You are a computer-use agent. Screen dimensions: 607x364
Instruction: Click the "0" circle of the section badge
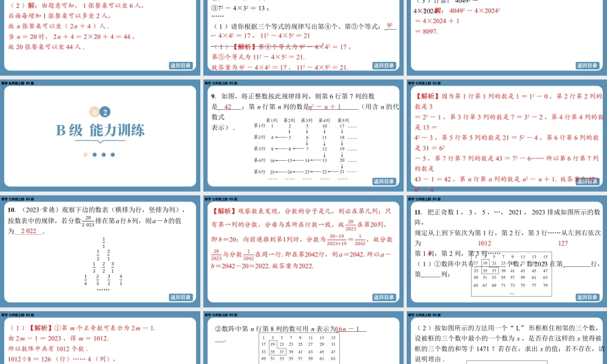click(94, 112)
